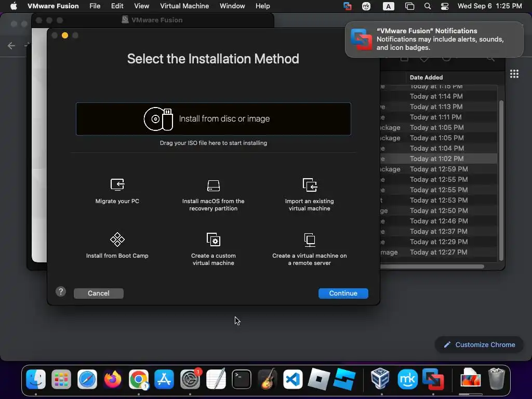Open Spotlight search in menu bar
532x399 pixels.
tap(428, 6)
